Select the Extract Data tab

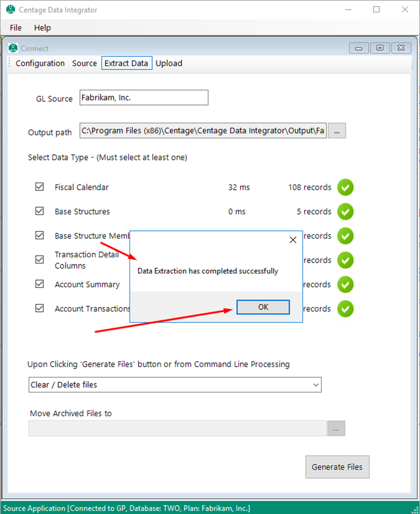tap(127, 63)
